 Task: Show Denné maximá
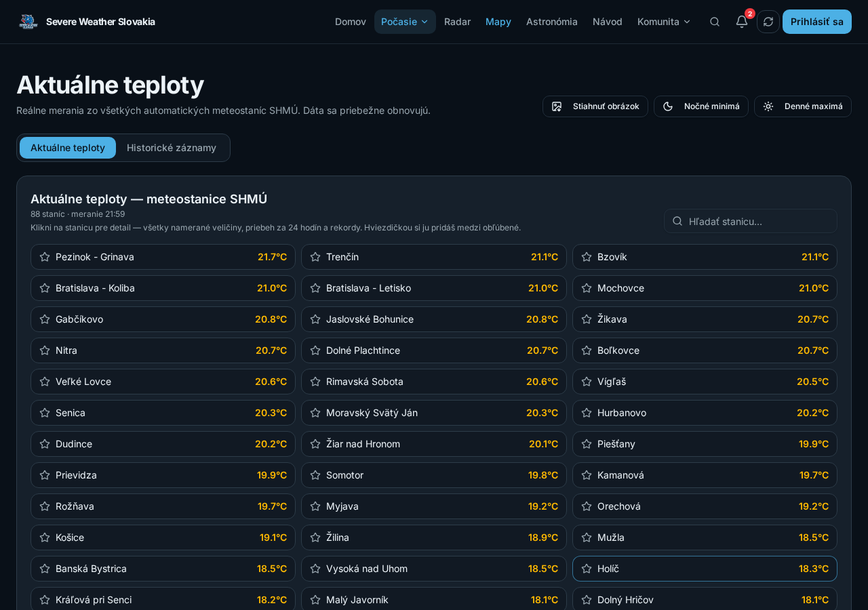point(803,106)
